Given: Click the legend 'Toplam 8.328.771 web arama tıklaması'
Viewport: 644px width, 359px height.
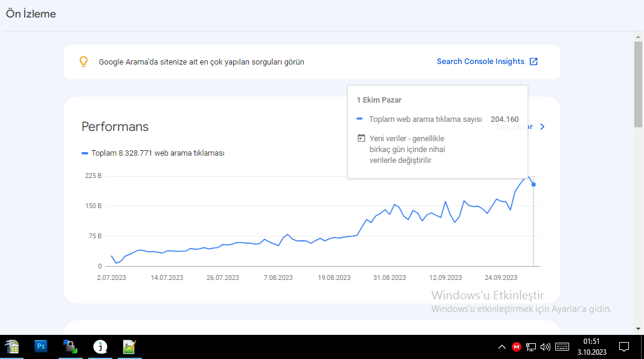Looking at the screenshot, I should point(153,153).
